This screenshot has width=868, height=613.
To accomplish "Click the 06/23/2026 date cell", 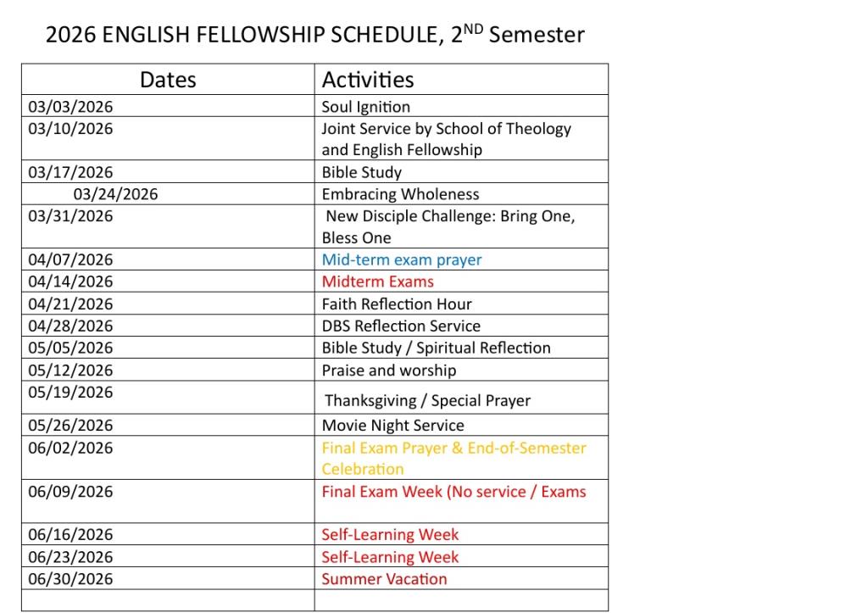I will tap(70, 557).
